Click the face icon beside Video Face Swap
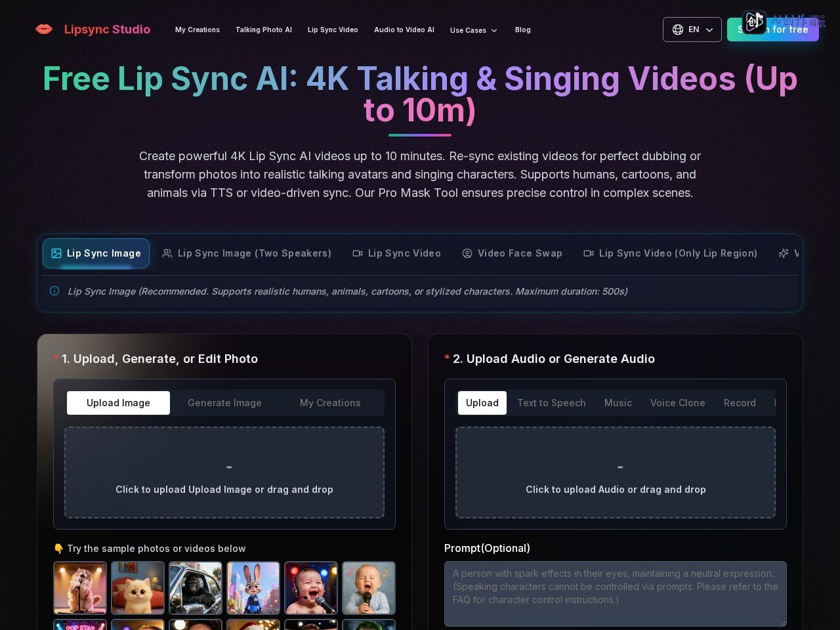The height and width of the screenshot is (630, 840). click(x=467, y=253)
